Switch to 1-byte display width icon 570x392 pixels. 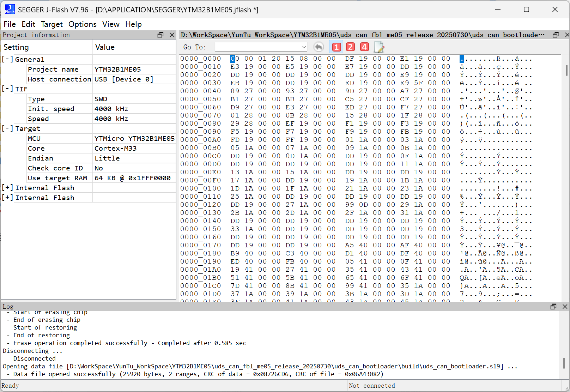tap(336, 47)
